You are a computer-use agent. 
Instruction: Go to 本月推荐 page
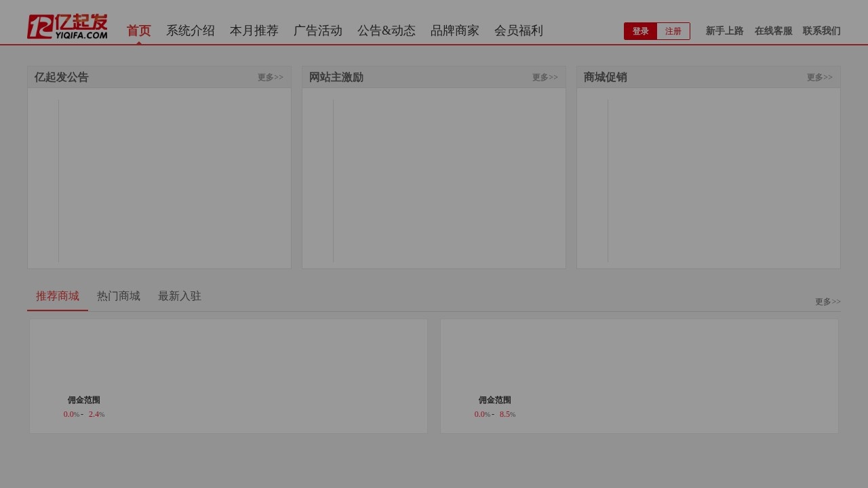point(254,30)
